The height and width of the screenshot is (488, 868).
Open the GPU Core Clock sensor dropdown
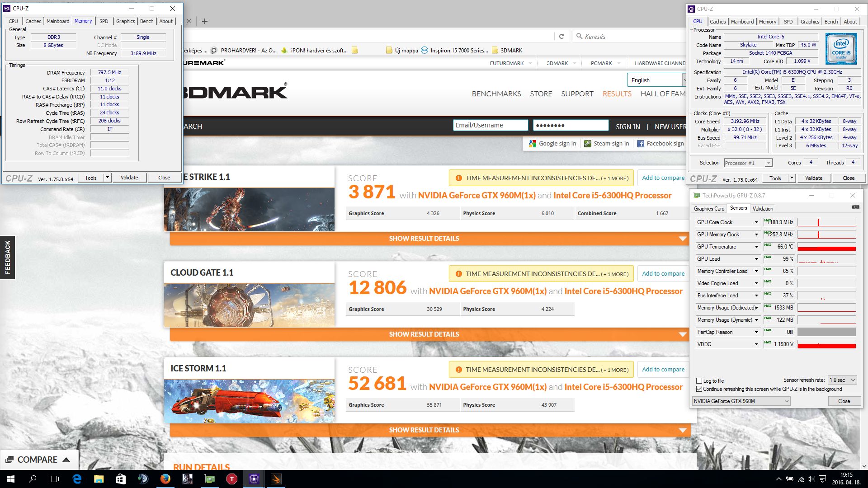coord(756,222)
